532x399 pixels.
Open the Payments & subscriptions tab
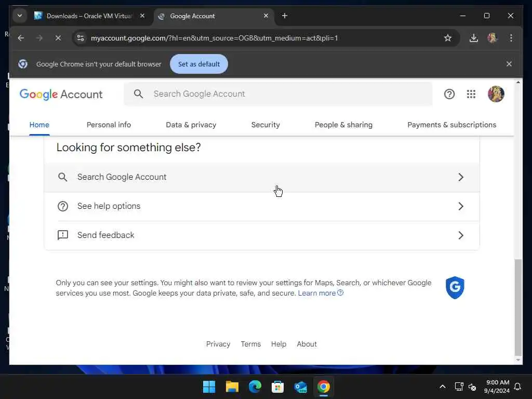451,125
